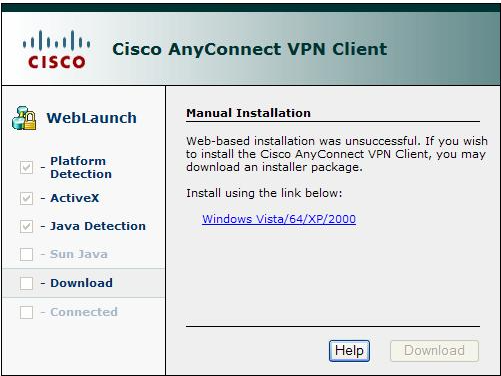The image size is (501, 376).
Task: Click the Cisco logo in the header
Action: [x=56, y=49]
